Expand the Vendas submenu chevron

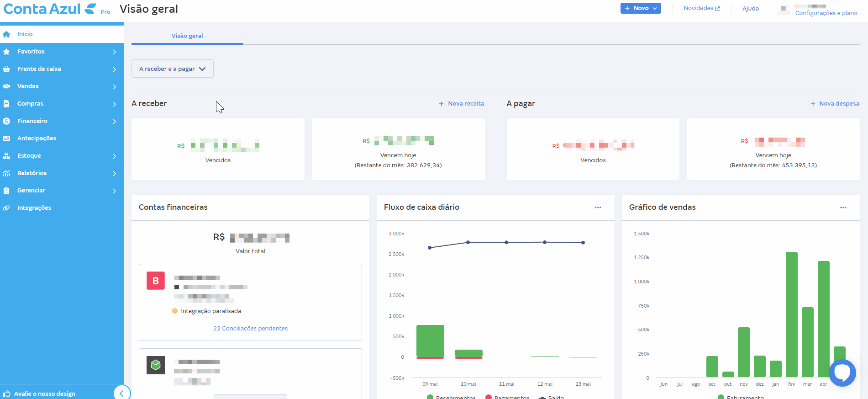(x=114, y=87)
